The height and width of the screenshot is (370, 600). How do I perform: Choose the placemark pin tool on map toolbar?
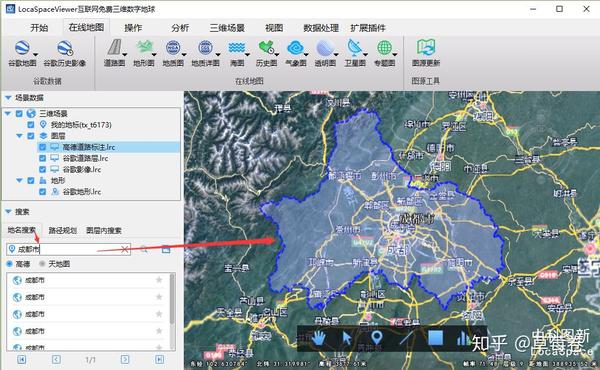(377, 337)
